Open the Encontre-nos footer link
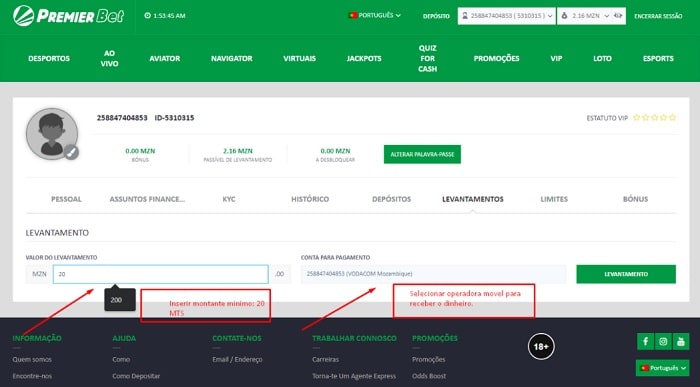Viewport: 700px width, 387px height. coord(32,376)
